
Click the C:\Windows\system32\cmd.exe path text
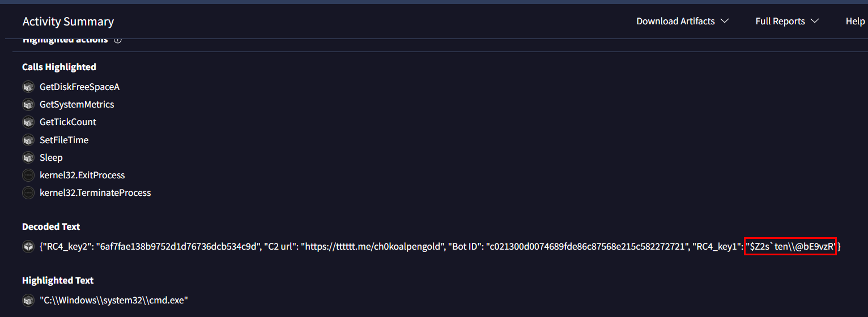point(113,300)
